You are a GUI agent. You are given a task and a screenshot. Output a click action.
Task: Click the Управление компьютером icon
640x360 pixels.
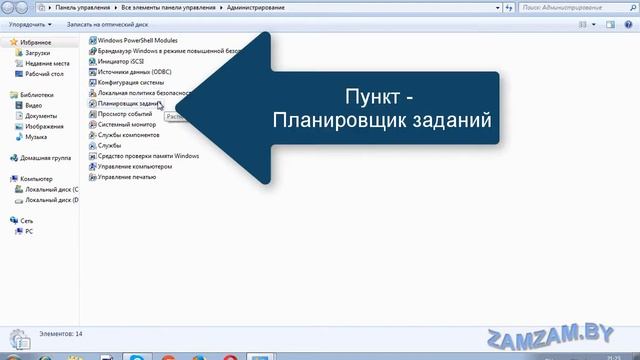click(x=93, y=167)
